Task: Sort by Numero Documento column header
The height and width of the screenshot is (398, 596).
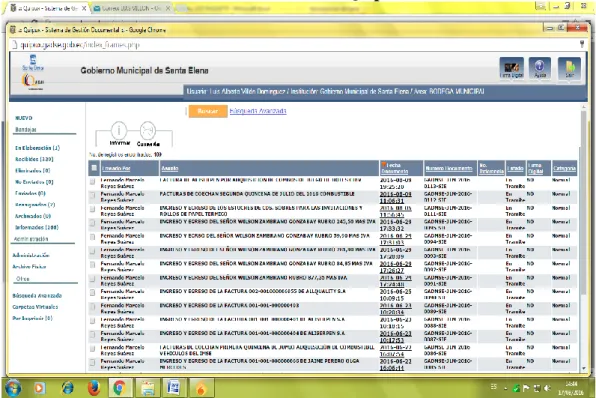Action: [x=449, y=168]
